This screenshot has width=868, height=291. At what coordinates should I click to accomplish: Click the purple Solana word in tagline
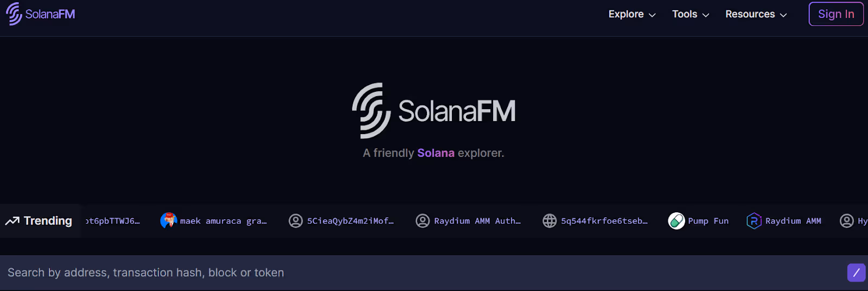tap(436, 153)
